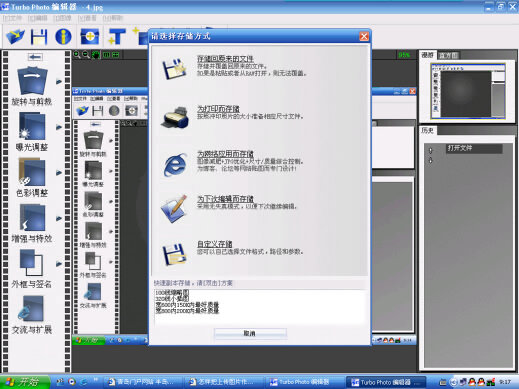The height and width of the screenshot is (389, 519).
Task: Select '100线缩略图' in the quick save list
Action: 172,292
